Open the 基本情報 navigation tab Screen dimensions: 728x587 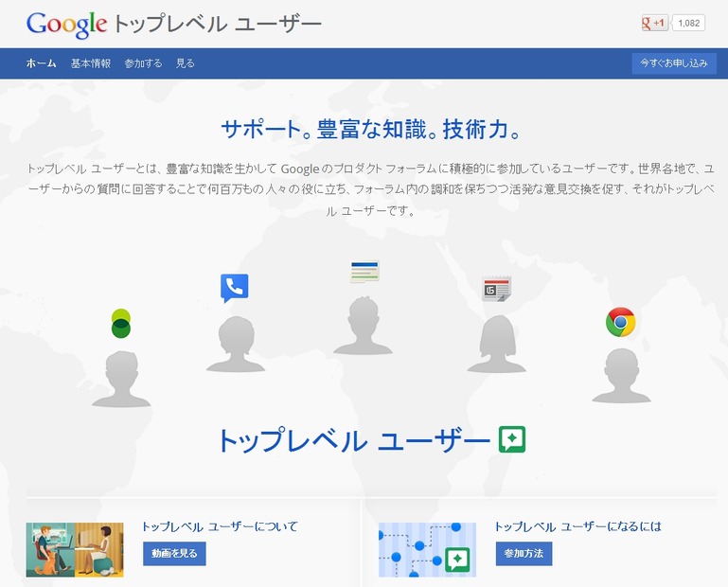pos(91,63)
